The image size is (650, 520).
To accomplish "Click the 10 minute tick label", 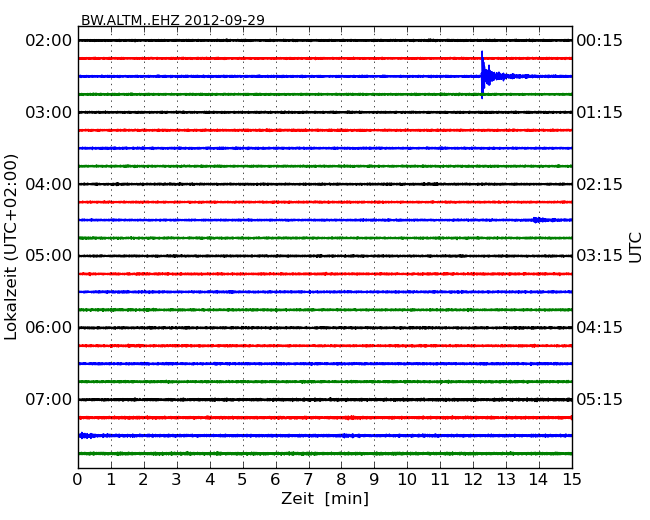I will tap(407, 480).
